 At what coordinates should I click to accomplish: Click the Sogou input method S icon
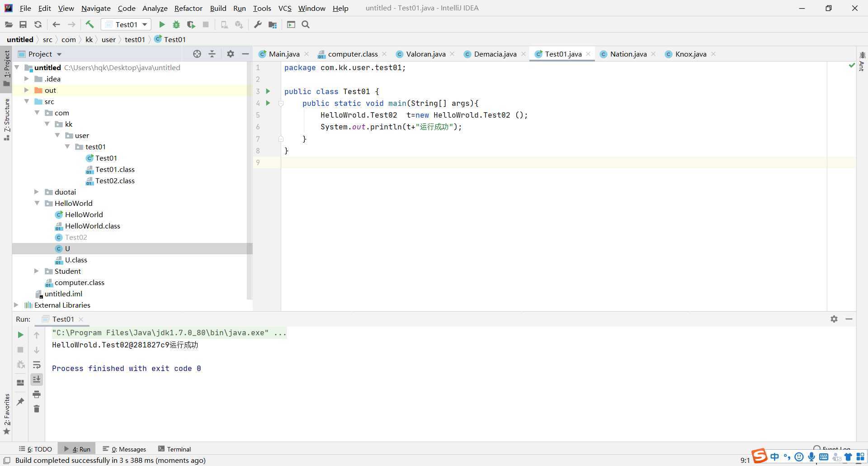pos(760,456)
